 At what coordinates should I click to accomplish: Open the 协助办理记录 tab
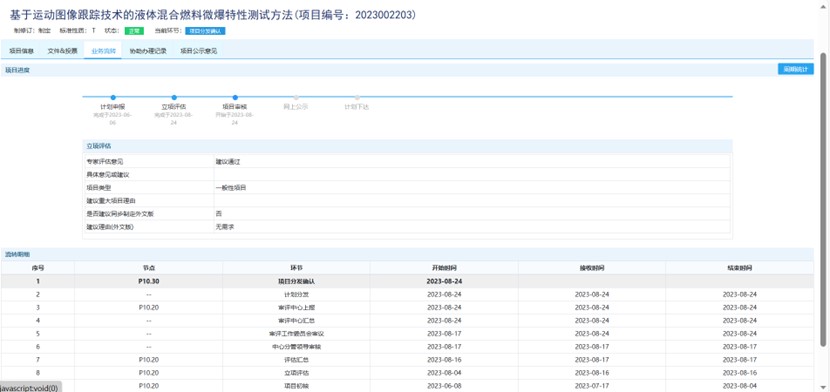pyautogui.click(x=148, y=51)
